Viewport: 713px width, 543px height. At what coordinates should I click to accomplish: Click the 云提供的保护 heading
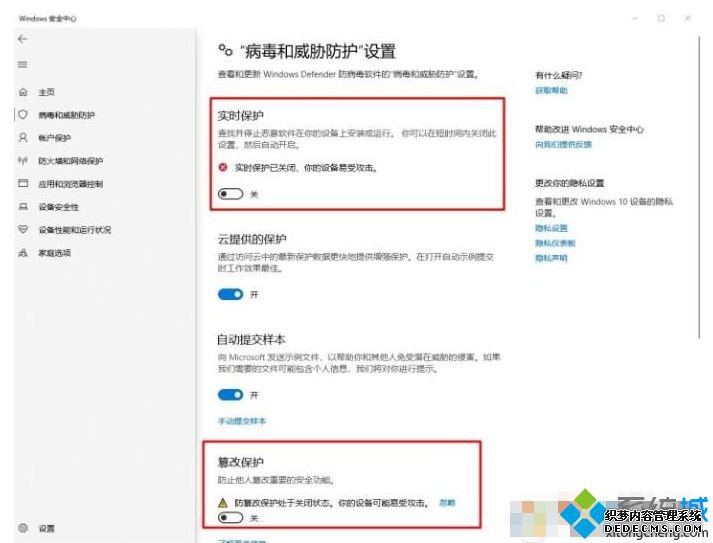252,239
